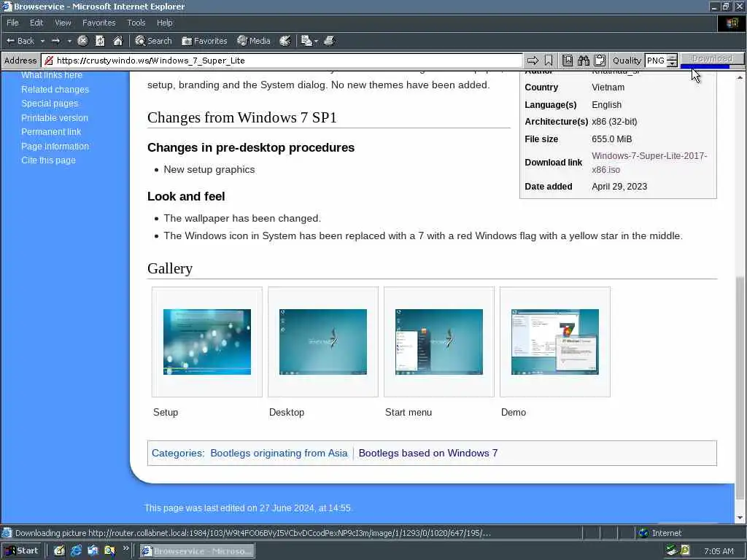Expand the quick launch overflow chevron
This screenshot has height=560, width=747.
click(125, 548)
